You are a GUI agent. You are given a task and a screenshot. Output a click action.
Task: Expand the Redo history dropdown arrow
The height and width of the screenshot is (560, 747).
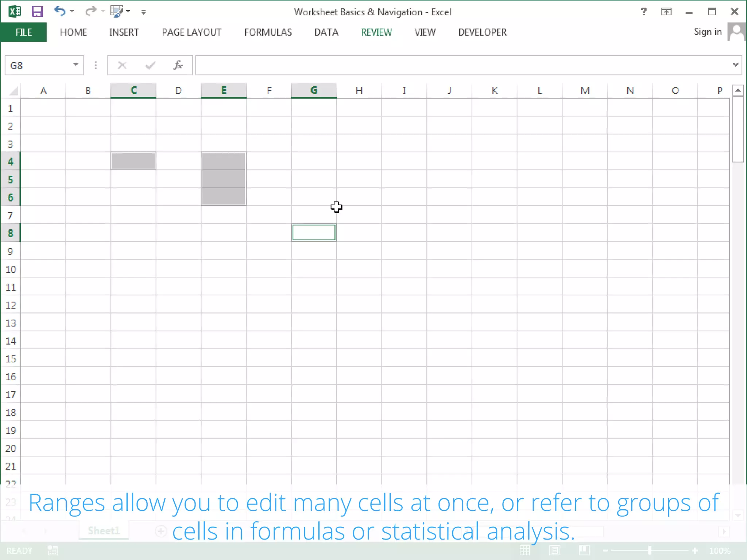tap(103, 12)
